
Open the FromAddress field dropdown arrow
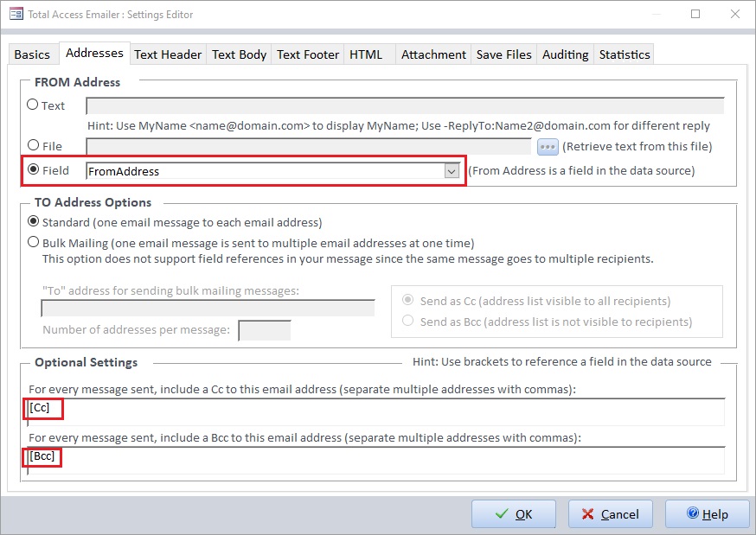pos(452,171)
